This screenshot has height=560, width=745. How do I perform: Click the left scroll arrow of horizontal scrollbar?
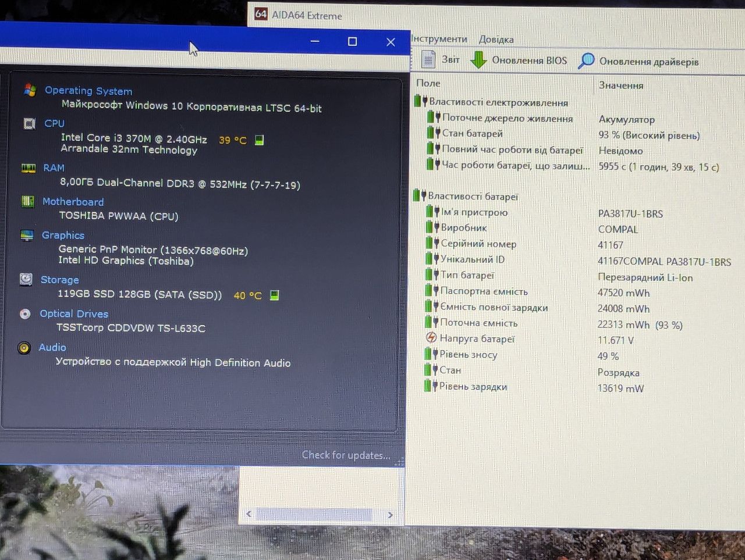[x=249, y=513]
